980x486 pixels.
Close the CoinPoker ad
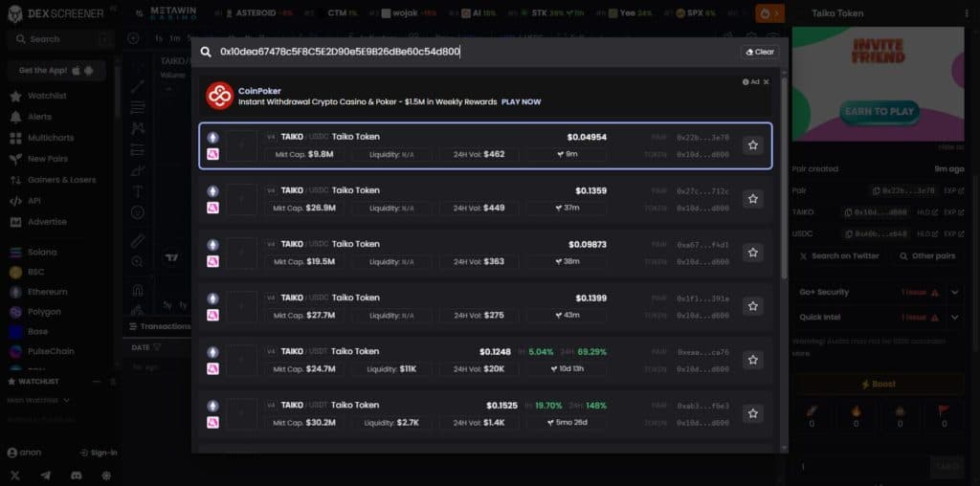767,82
